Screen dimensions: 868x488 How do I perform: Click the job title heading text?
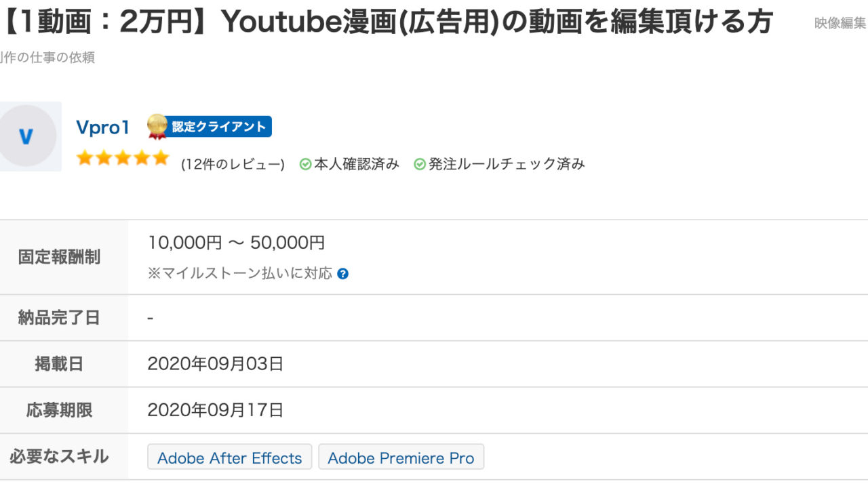tap(387, 22)
